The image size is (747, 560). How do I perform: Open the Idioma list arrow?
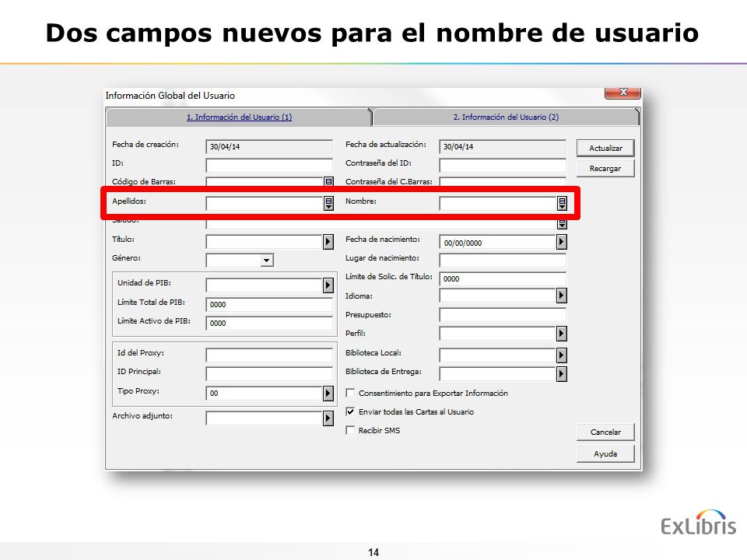[562, 296]
